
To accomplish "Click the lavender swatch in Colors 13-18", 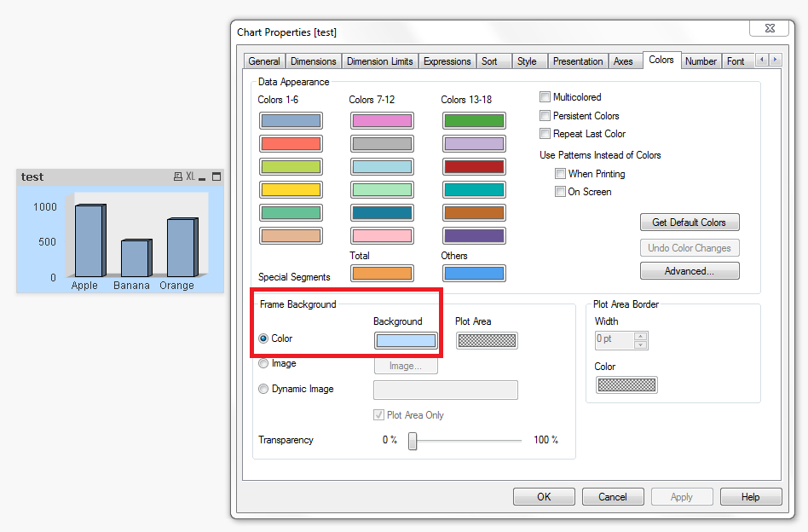I will [474, 144].
